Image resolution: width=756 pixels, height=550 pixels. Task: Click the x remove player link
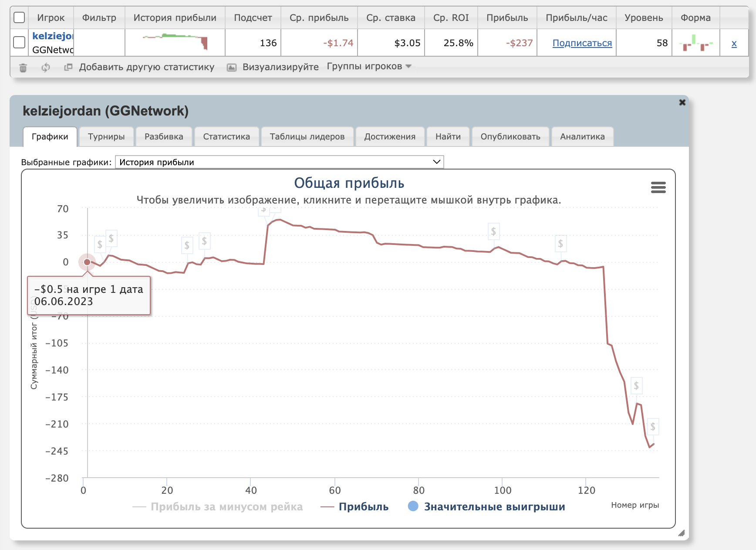pos(734,43)
